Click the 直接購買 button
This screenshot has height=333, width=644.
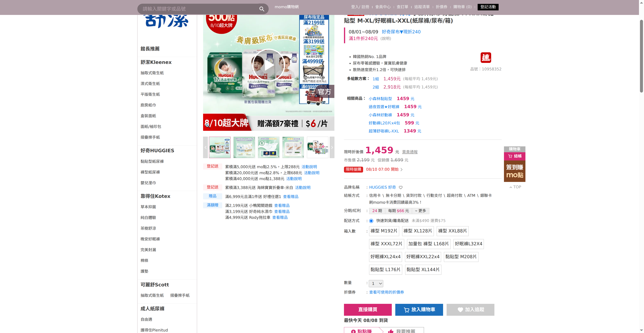367,310
